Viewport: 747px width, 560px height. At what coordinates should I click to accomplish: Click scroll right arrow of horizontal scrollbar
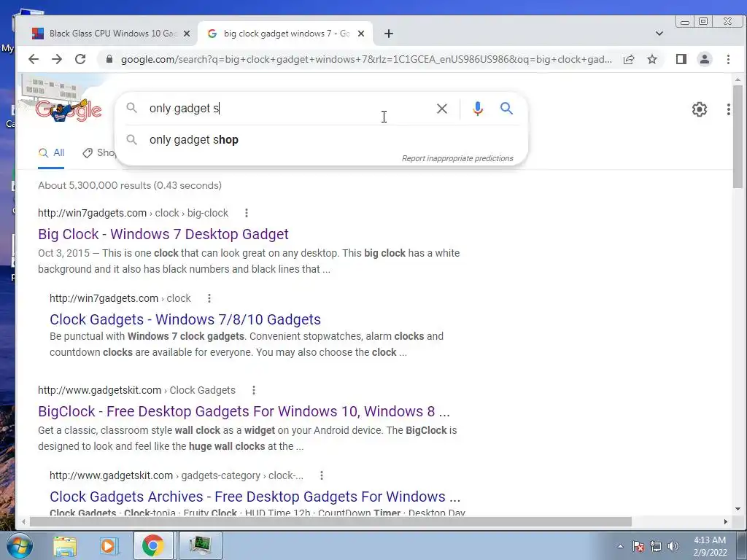[726, 522]
